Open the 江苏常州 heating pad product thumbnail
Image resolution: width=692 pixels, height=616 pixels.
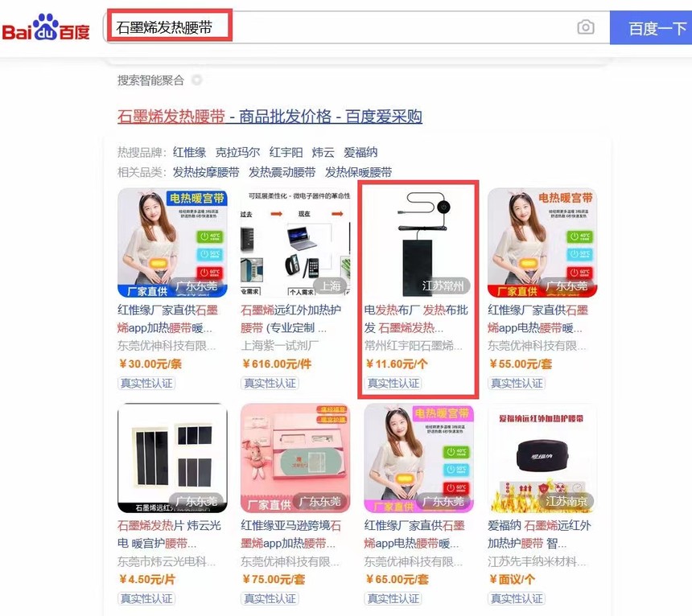pos(418,243)
